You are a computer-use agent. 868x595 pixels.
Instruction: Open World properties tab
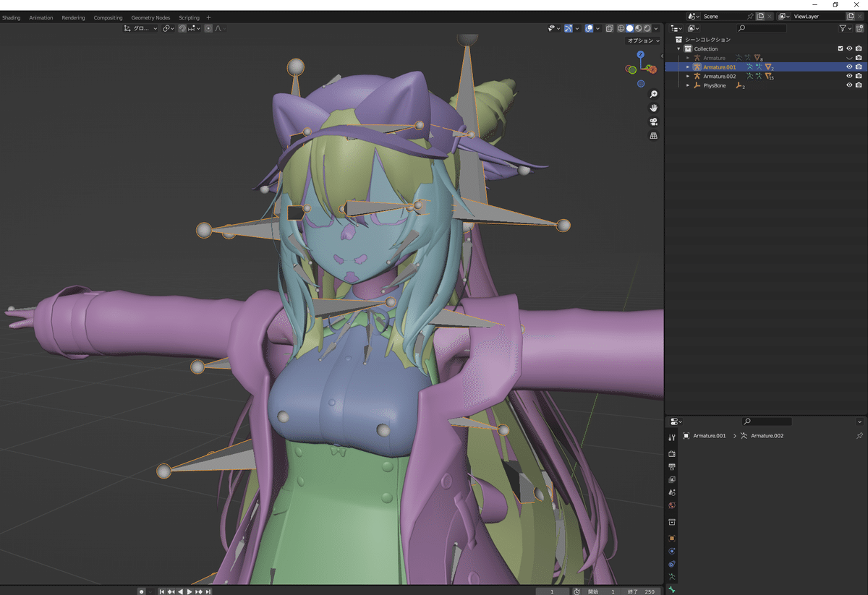672,505
